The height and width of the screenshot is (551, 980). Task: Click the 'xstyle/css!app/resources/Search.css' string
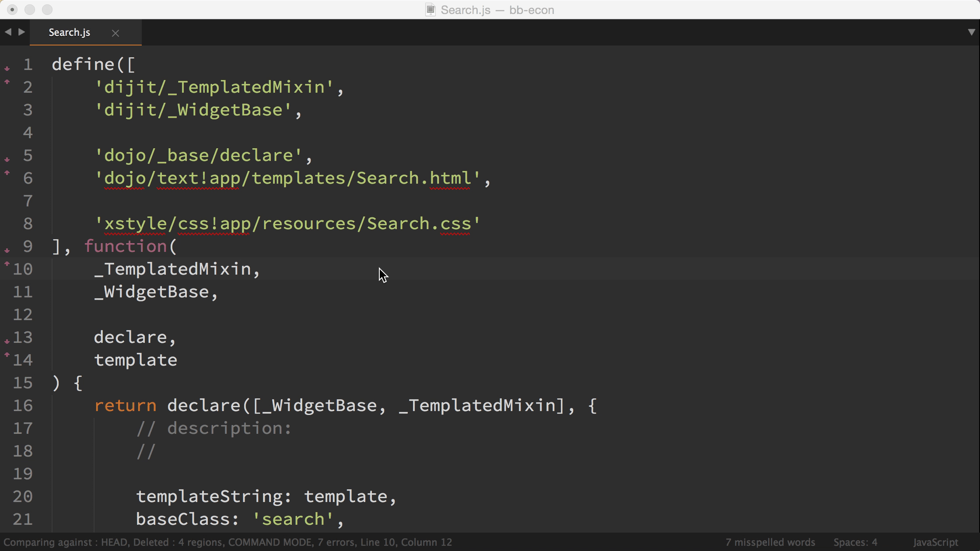(287, 223)
